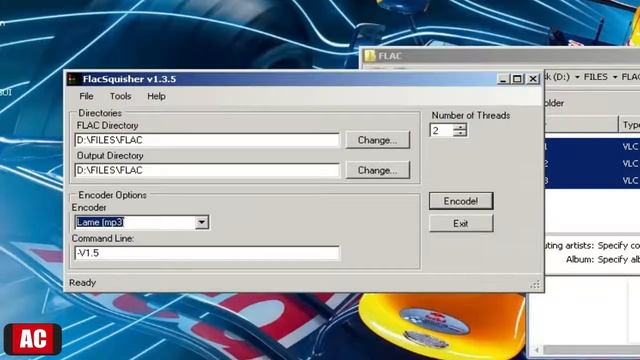Click the Type column header in Explorer
Viewport: 640px width, 360px height.
tap(629, 125)
